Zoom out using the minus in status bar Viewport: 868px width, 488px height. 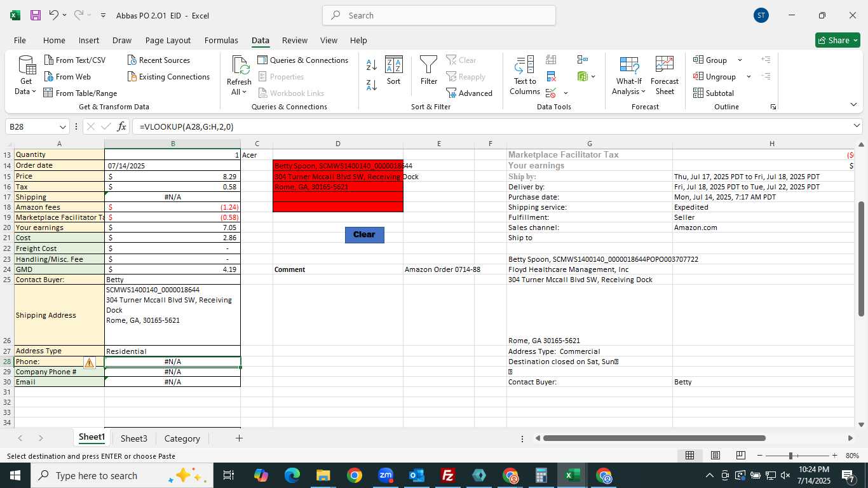tap(759, 456)
